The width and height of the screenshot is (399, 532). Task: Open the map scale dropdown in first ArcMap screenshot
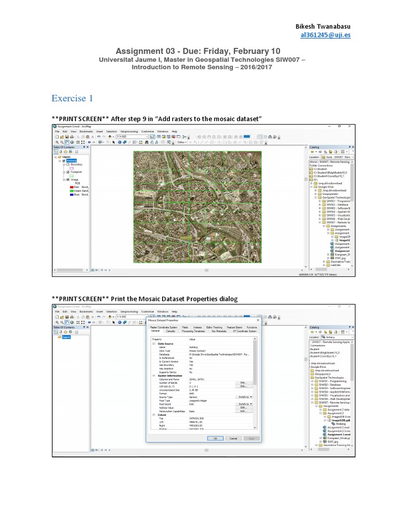[x=147, y=137]
